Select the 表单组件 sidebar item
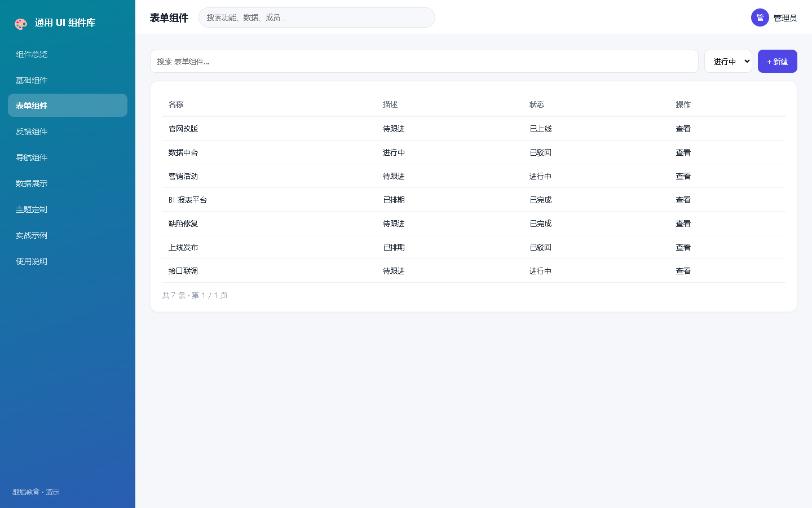This screenshot has height=508, width=812. (x=68, y=106)
